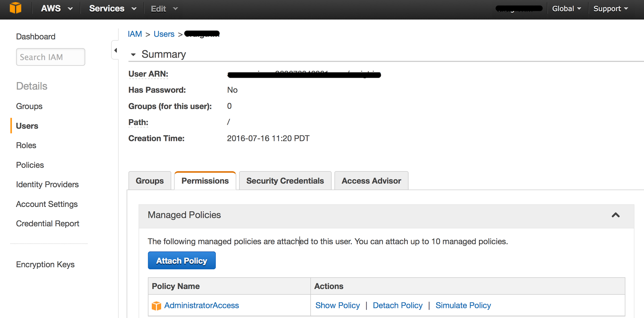Open the Permissions tab
The height and width of the screenshot is (318, 644).
(205, 180)
